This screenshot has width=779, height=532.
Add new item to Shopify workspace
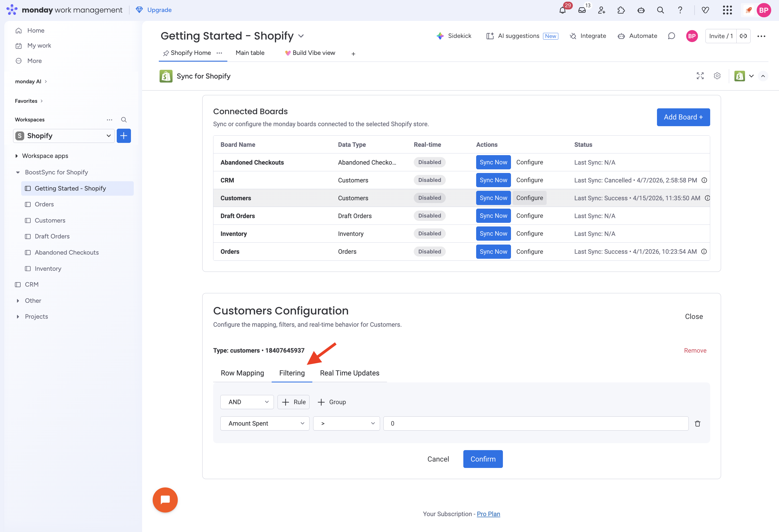(124, 136)
